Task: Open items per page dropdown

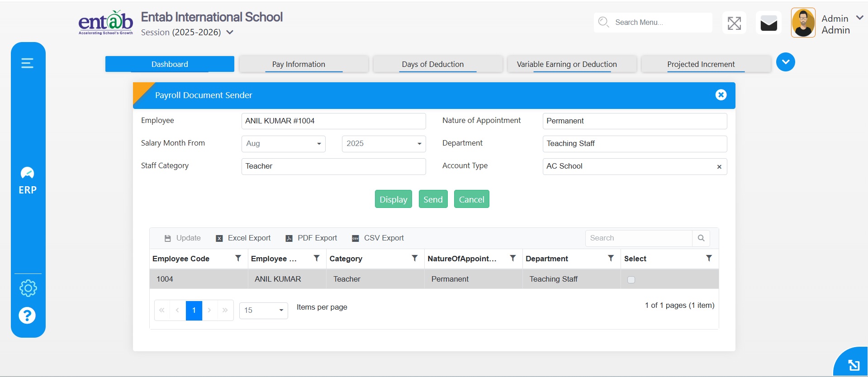Action: [263, 311]
